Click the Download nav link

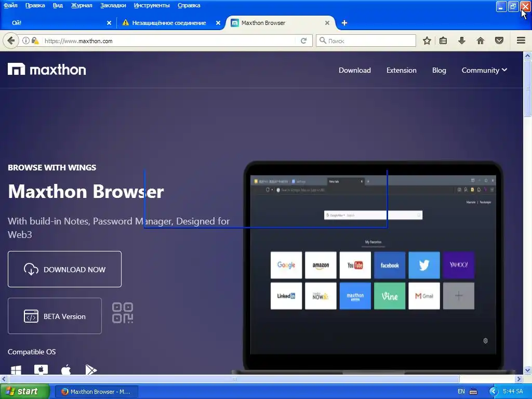tap(354, 70)
